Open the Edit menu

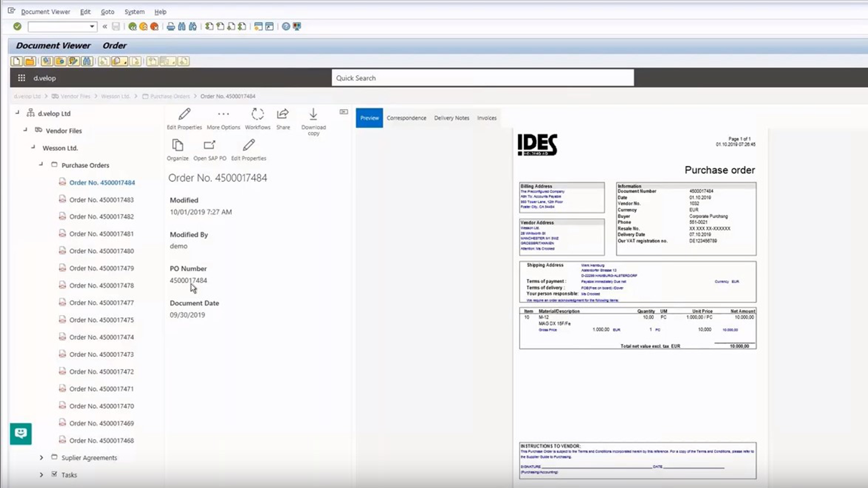tap(85, 12)
